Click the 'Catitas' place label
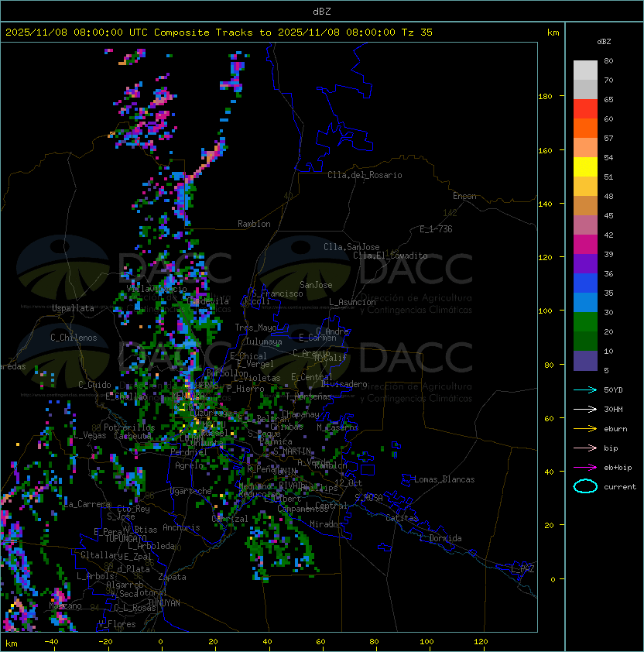Screen dimensions: 644x652 coord(402,518)
